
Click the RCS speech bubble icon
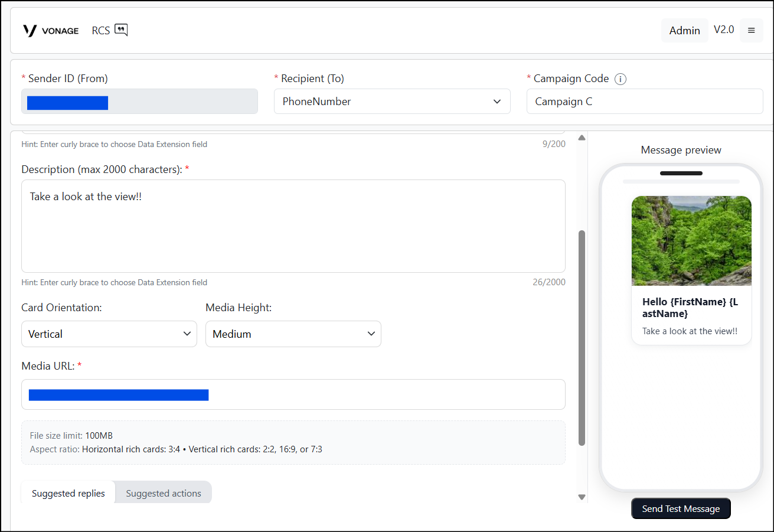pos(121,30)
